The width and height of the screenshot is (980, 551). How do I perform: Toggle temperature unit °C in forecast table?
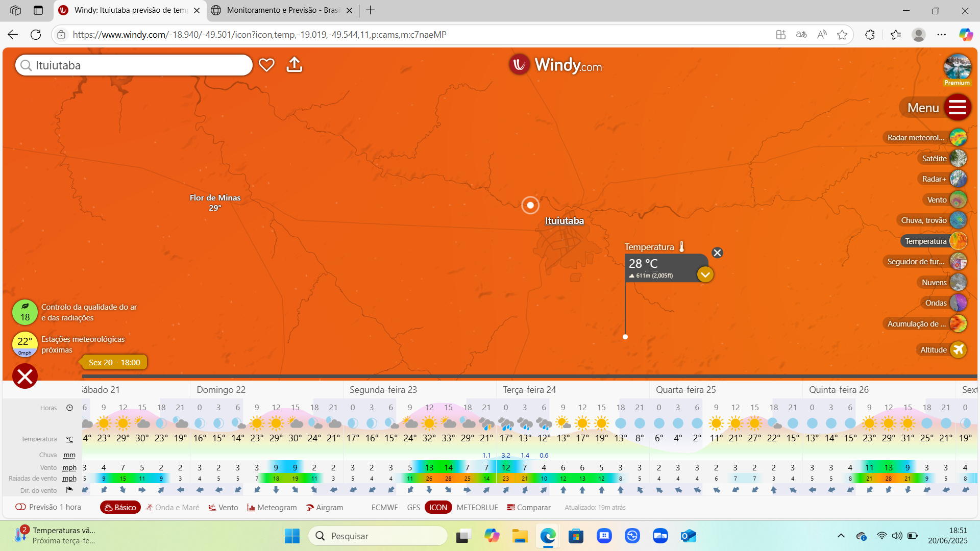pos(69,439)
